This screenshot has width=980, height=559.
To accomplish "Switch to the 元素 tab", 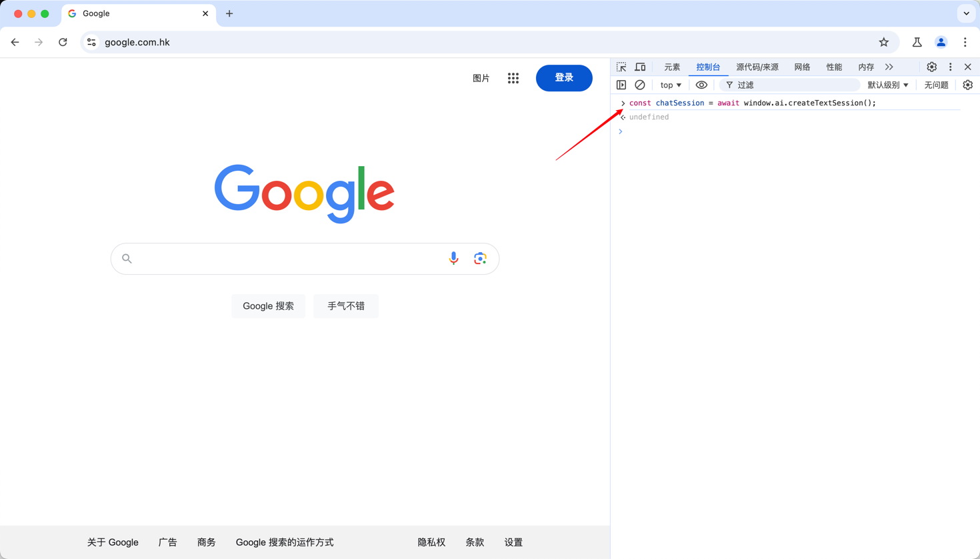I will pyautogui.click(x=672, y=67).
